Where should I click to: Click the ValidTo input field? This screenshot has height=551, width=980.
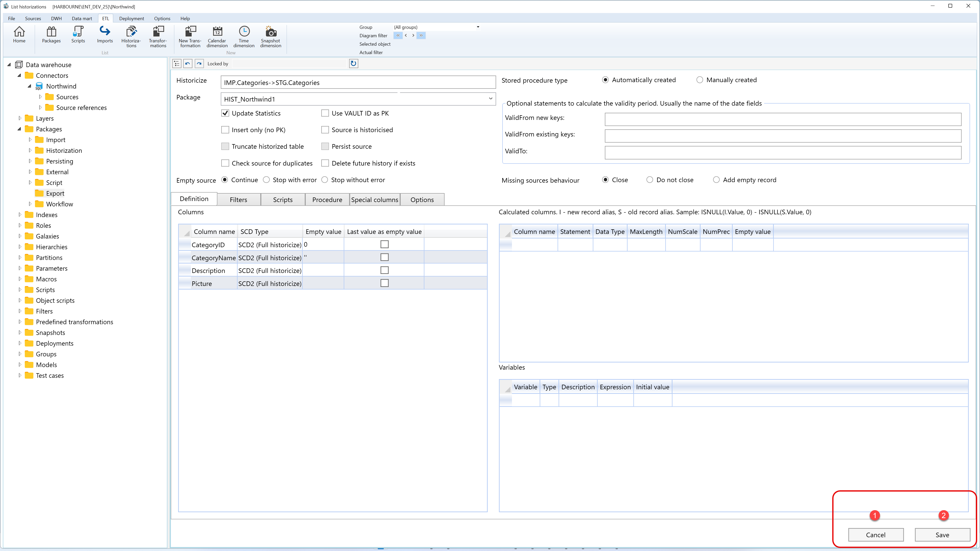coord(783,153)
